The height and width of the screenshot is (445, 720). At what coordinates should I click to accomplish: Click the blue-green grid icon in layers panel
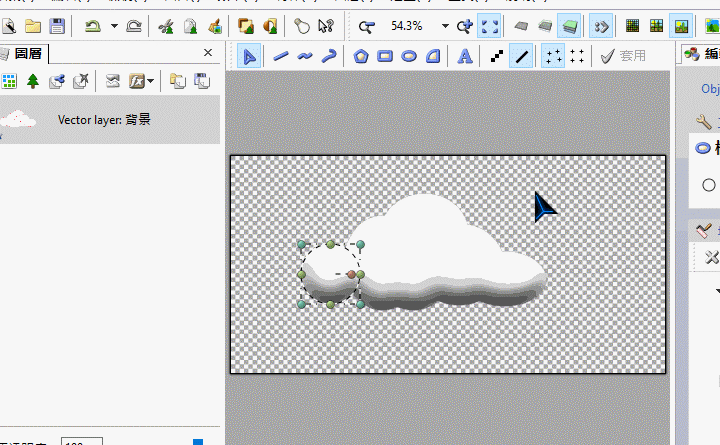click(9, 81)
